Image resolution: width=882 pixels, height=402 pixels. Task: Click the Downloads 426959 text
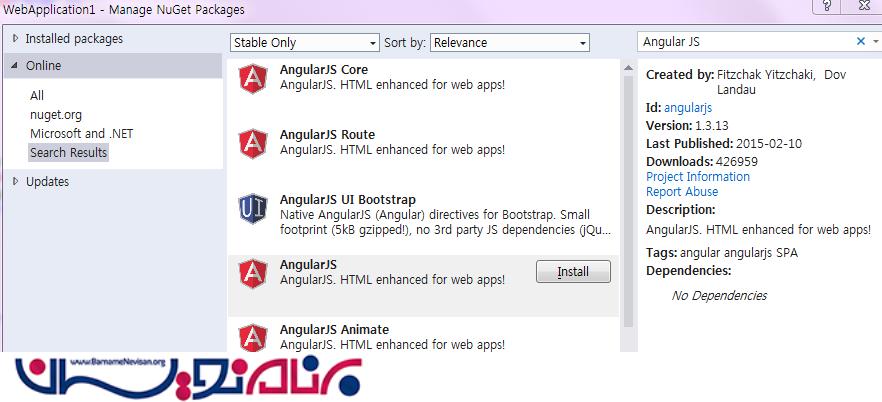[x=701, y=162]
